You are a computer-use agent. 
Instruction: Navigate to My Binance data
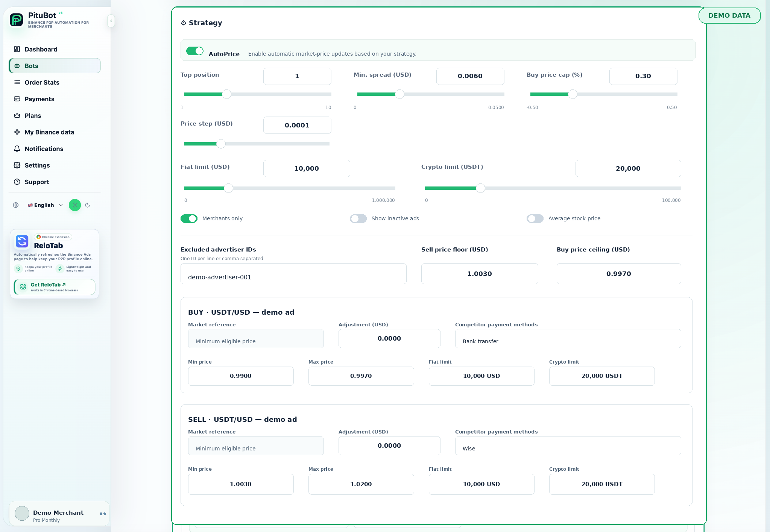tap(55, 132)
